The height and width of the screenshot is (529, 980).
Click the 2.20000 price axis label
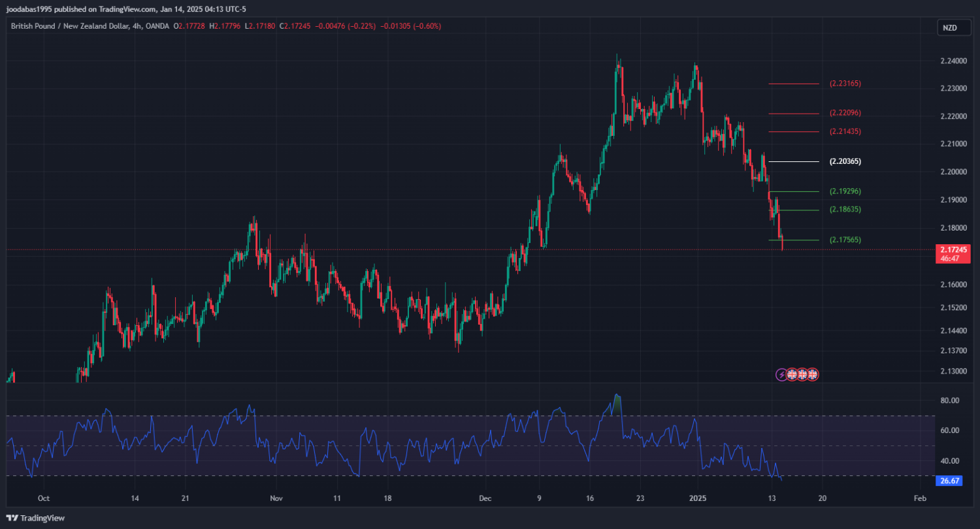tap(953, 172)
